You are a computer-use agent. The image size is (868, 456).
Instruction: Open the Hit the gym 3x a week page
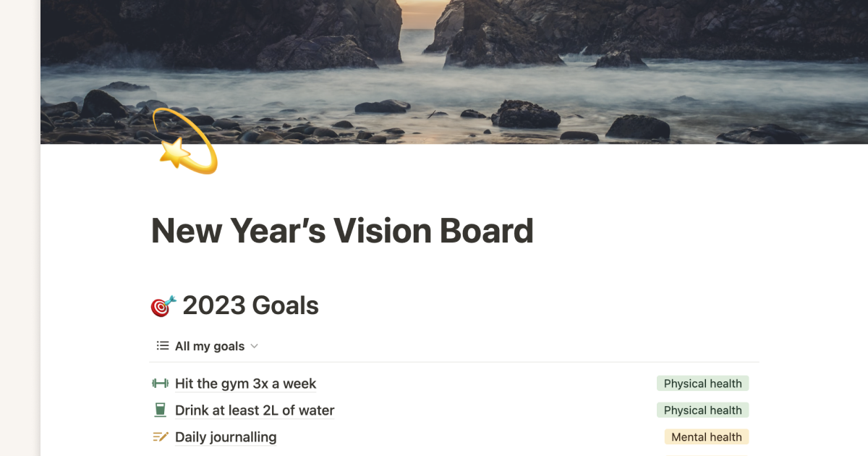[245, 383]
